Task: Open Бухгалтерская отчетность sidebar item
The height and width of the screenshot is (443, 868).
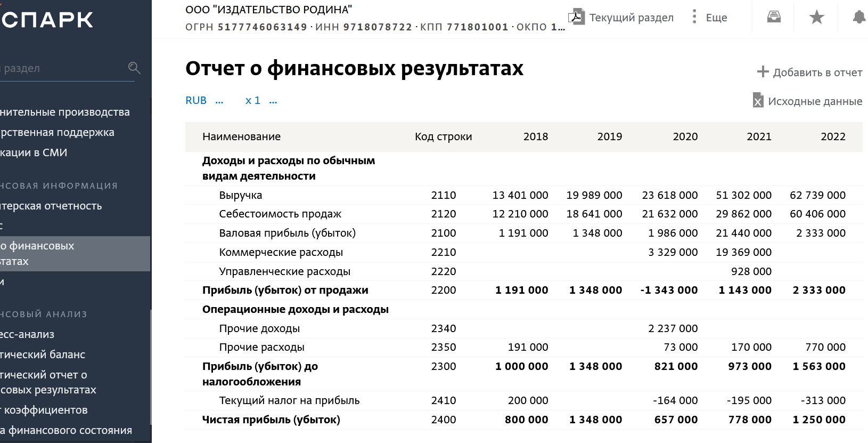Action: tap(51, 206)
